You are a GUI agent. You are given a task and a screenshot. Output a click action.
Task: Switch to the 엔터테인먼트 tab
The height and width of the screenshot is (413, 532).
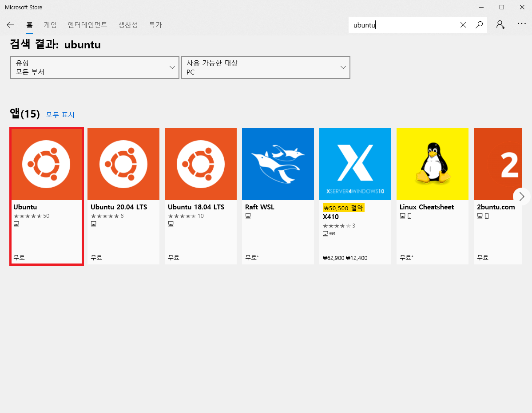pyautogui.click(x=87, y=25)
